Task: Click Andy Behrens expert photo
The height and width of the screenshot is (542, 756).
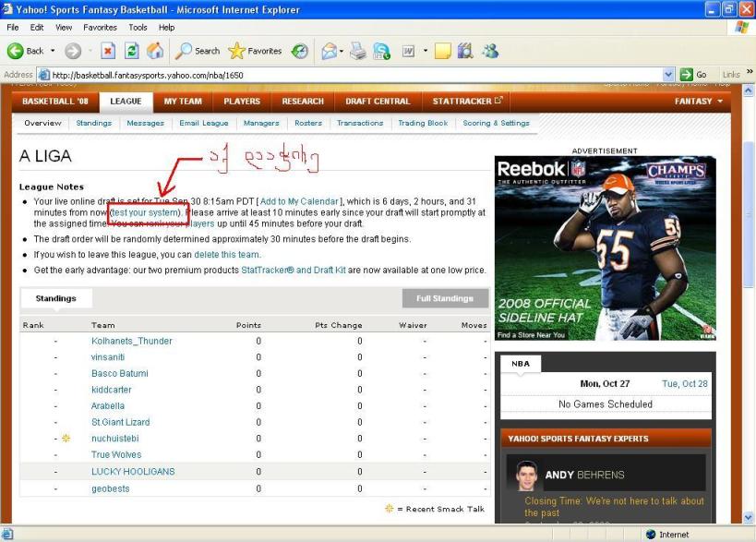Action: point(526,476)
